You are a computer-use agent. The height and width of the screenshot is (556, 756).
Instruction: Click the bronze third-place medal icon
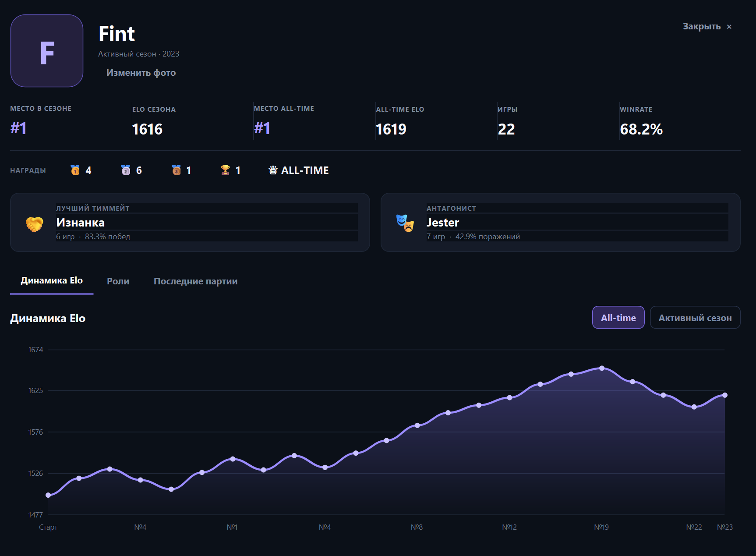point(176,170)
